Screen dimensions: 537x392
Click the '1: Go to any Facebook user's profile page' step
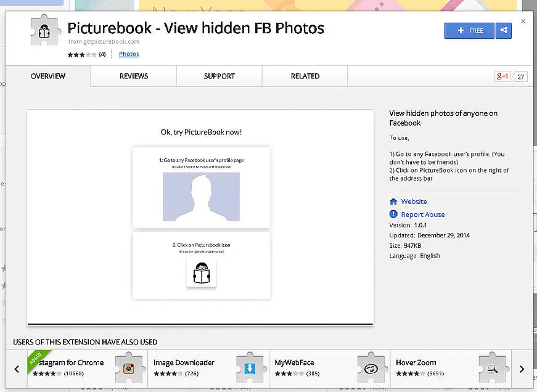[202, 160]
